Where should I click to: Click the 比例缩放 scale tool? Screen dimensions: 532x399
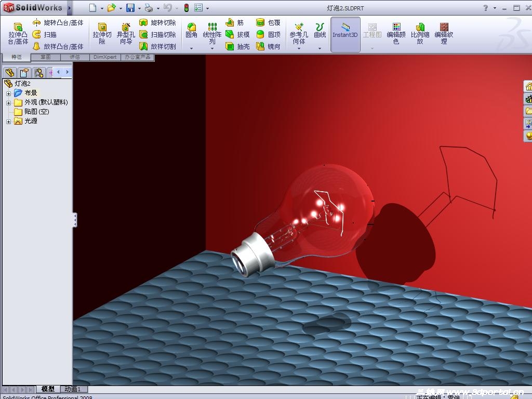tap(420, 33)
